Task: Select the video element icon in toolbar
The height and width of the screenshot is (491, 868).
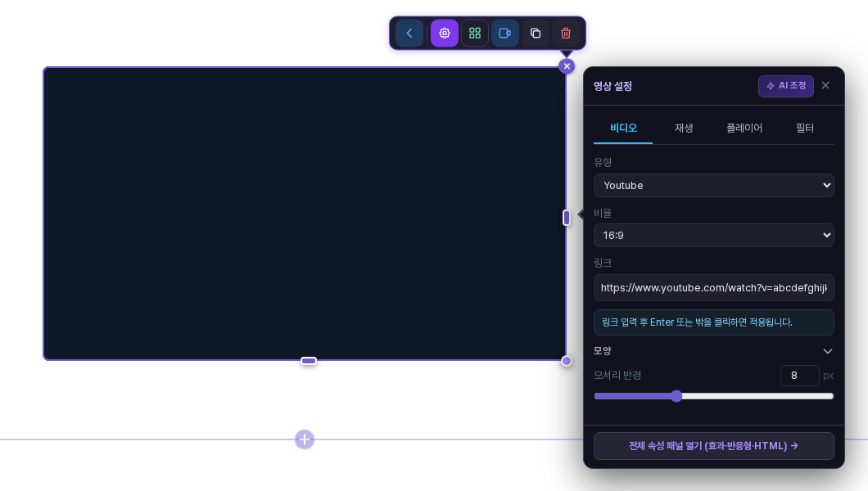Action: [x=505, y=34]
